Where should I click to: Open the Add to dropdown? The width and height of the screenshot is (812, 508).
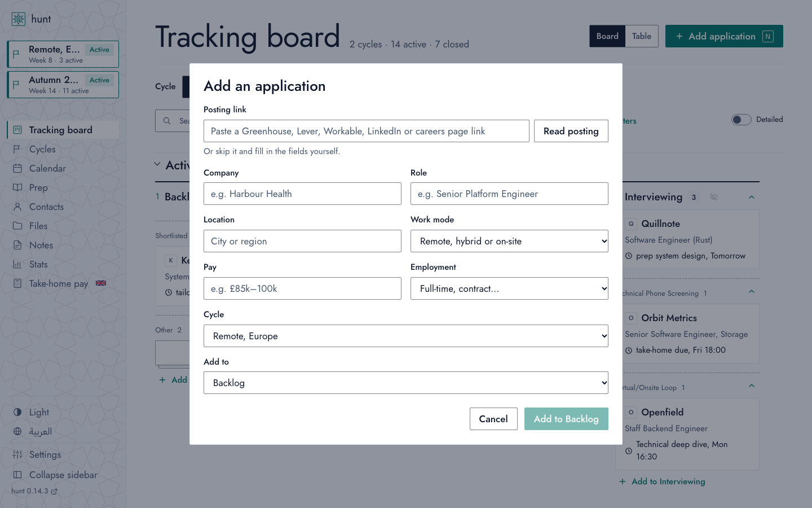click(406, 383)
